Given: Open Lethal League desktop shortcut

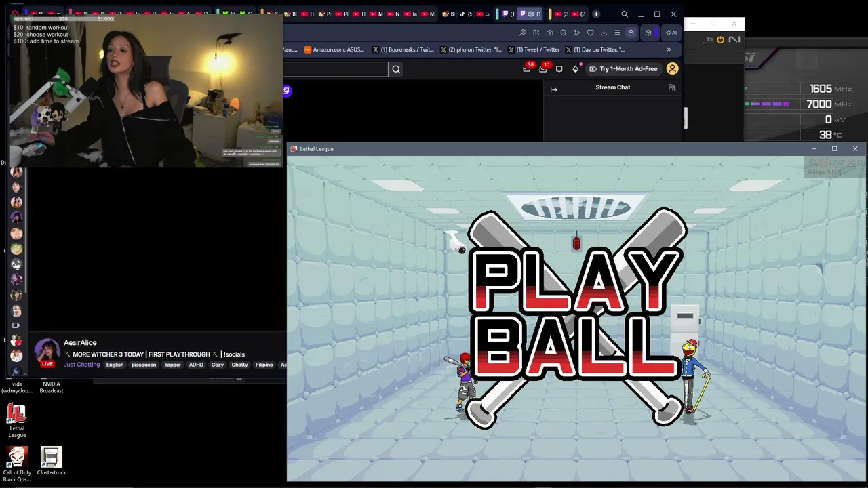Looking at the screenshot, I should [17, 420].
